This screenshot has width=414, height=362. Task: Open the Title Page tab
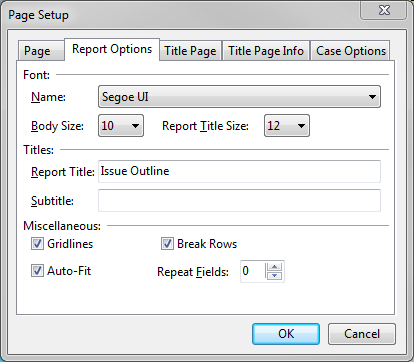click(x=190, y=51)
